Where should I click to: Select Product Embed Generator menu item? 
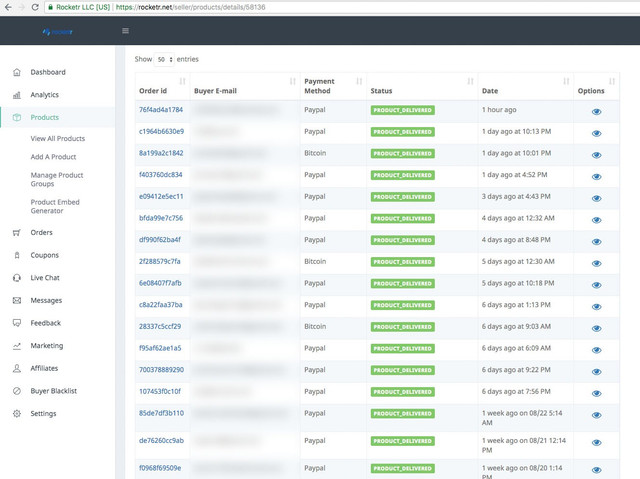56,206
